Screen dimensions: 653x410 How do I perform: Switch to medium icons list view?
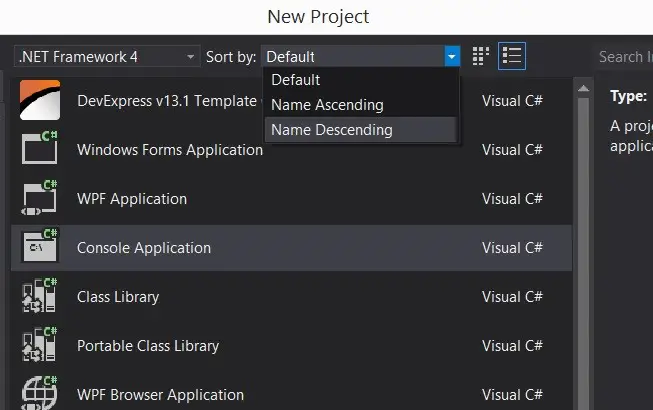point(512,56)
